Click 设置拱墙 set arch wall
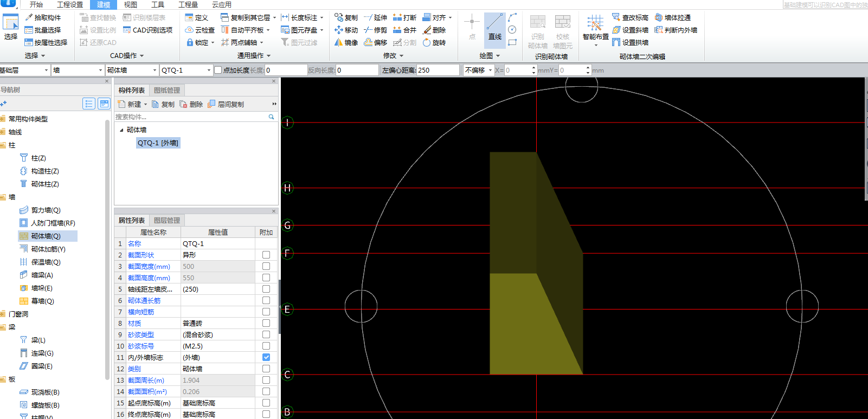The height and width of the screenshot is (419, 868). coord(630,42)
